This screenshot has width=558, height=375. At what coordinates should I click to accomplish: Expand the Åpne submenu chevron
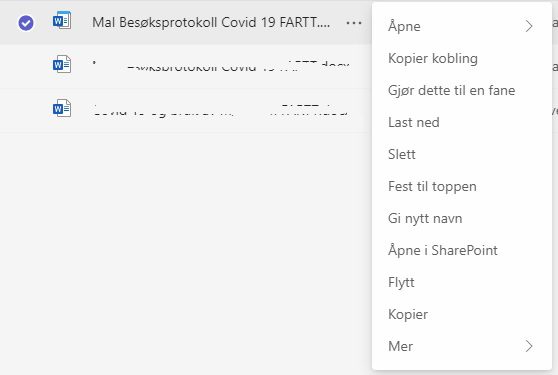[529, 26]
